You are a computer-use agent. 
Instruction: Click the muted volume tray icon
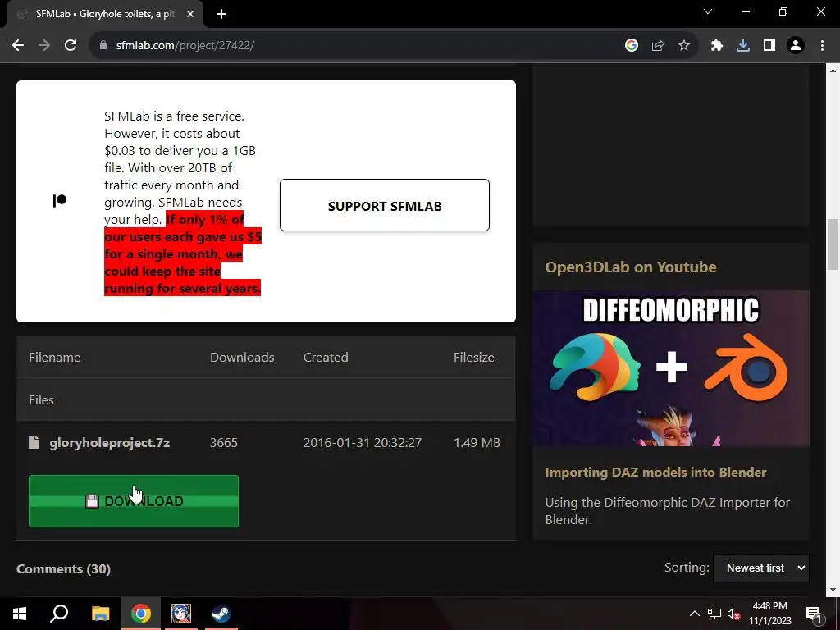(x=734, y=614)
